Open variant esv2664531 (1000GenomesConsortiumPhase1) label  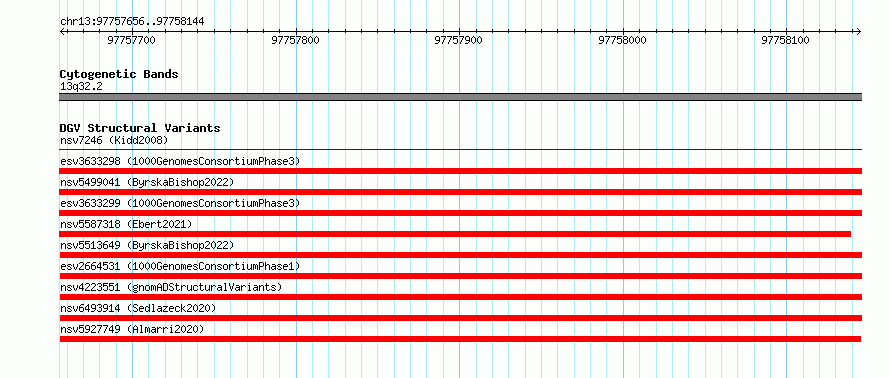(x=180, y=266)
